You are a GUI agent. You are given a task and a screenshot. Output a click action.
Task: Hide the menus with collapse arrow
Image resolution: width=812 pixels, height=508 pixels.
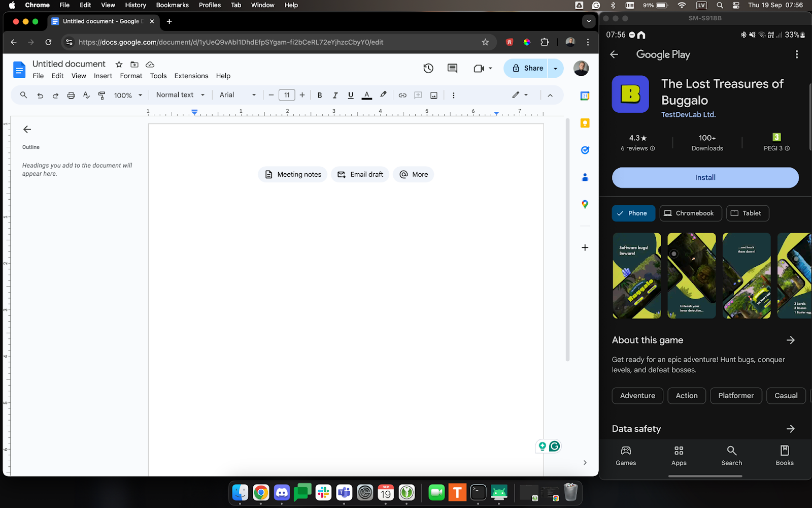pyautogui.click(x=550, y=95)
